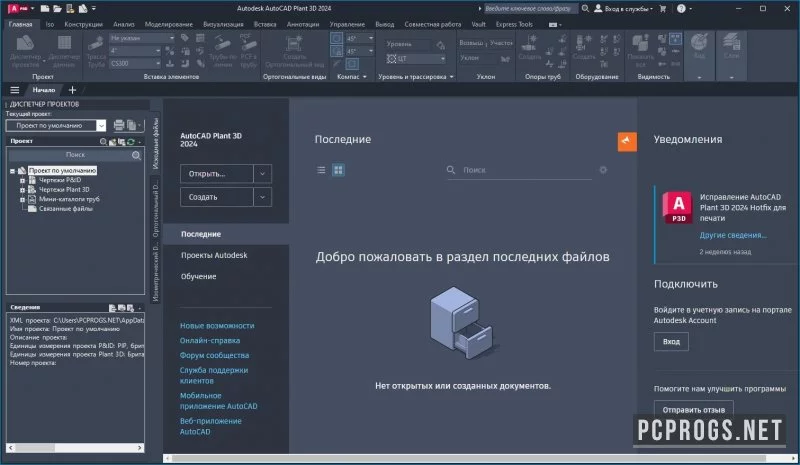This screenshot has height=465, width=800.
Task: Click the magnifier icon in the project Поиск box
Action: point(136,155)
